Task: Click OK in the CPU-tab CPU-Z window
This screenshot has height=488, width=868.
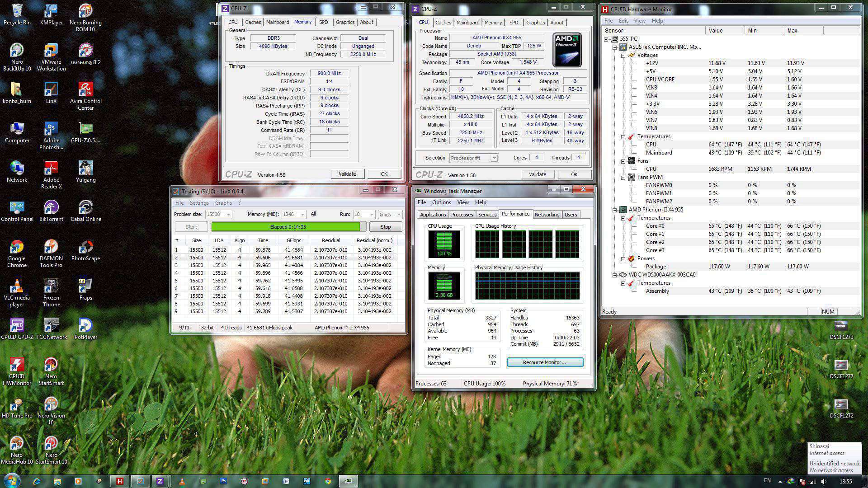Action: coord(574,174)
